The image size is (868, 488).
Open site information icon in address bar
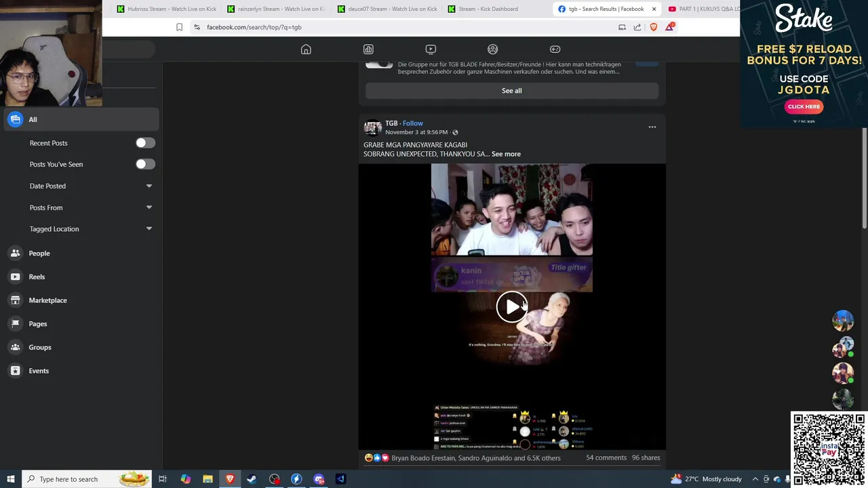tap(197, 27)
